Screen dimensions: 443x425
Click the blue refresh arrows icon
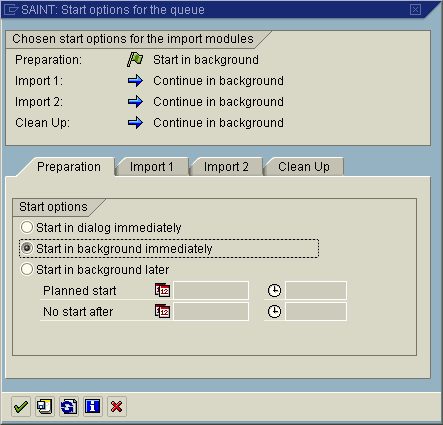point(69,406)
